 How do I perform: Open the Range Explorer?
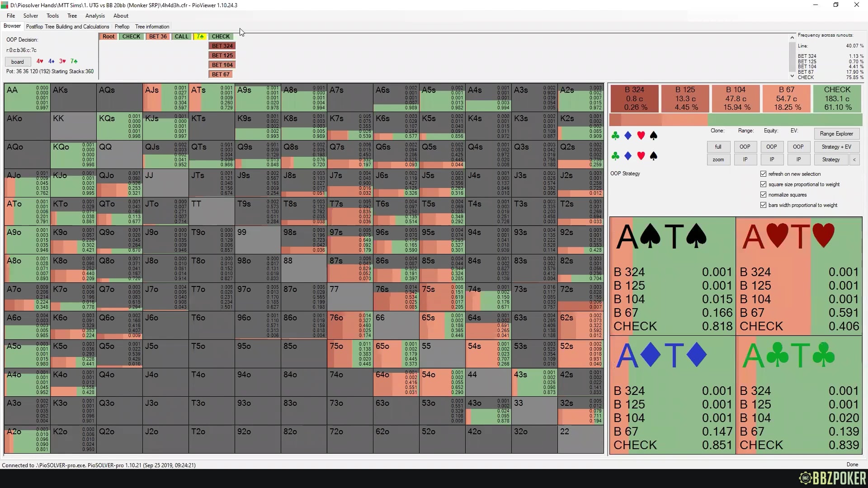[836, 134]
